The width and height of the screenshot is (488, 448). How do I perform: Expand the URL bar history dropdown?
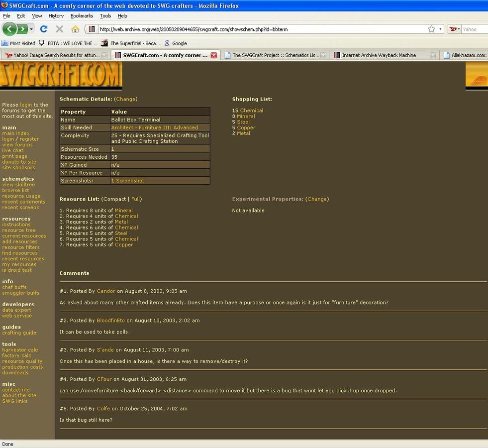[x=440, y=29]
